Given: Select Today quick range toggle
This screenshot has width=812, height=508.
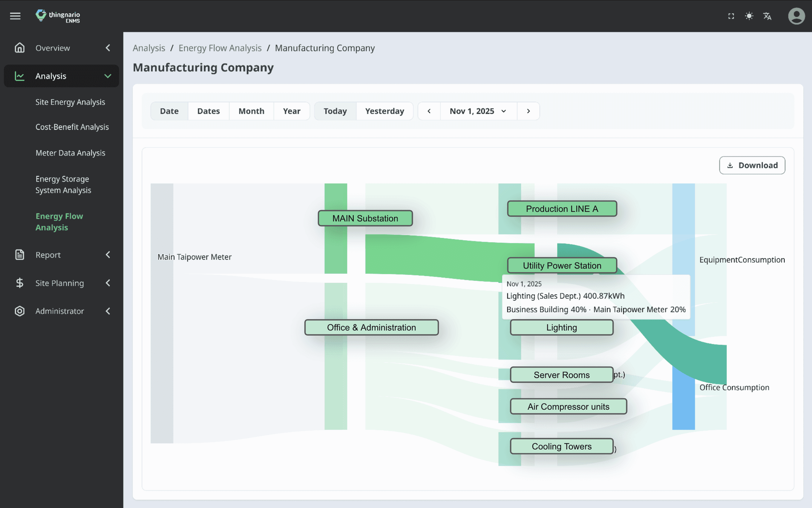Looking at the screenshot, I should (335, 111).
